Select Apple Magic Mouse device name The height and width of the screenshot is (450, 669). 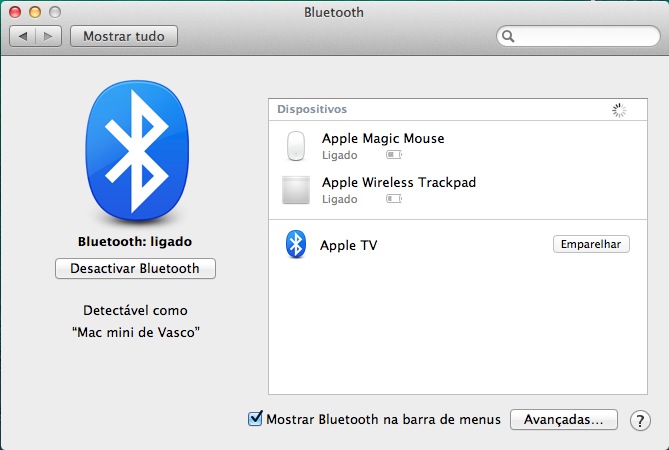383,138
